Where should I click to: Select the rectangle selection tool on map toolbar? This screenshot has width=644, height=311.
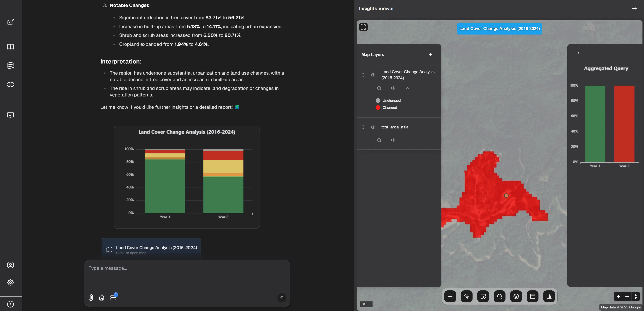coord(483,296)
